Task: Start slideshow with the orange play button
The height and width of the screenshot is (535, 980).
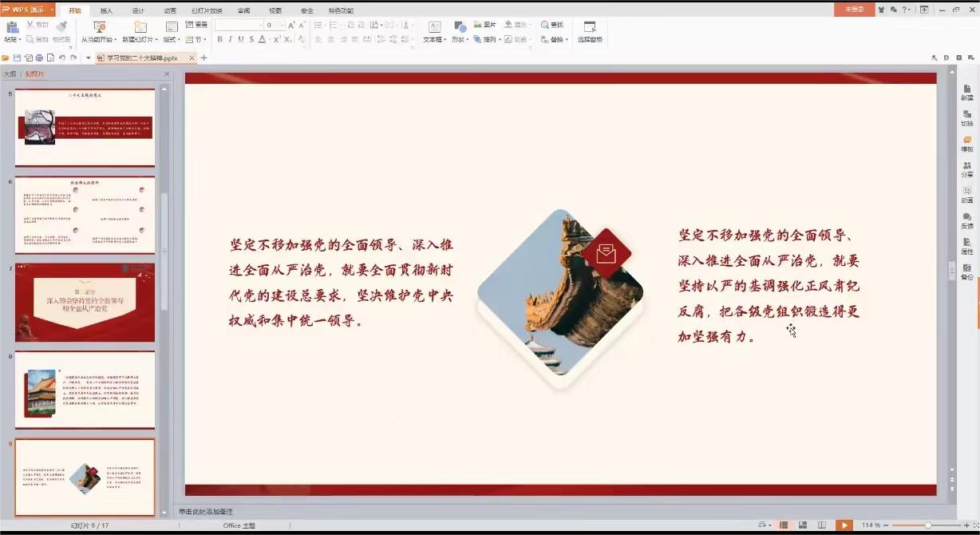Action: 844,525
